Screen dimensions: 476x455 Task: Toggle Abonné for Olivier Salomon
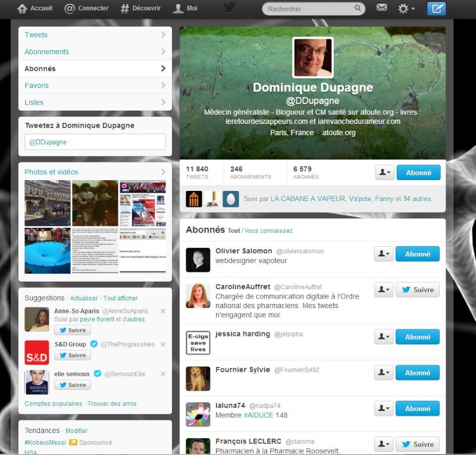418,254
